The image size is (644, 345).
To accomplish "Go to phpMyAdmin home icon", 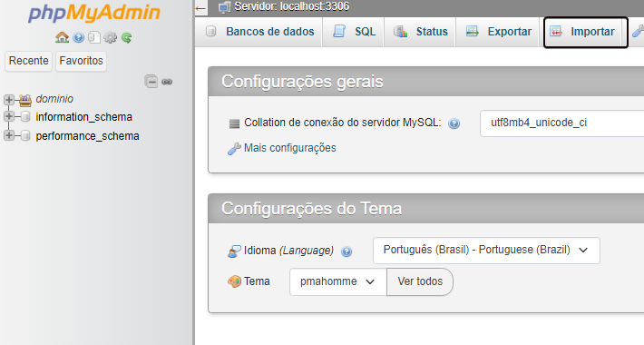I will point(62,37).
